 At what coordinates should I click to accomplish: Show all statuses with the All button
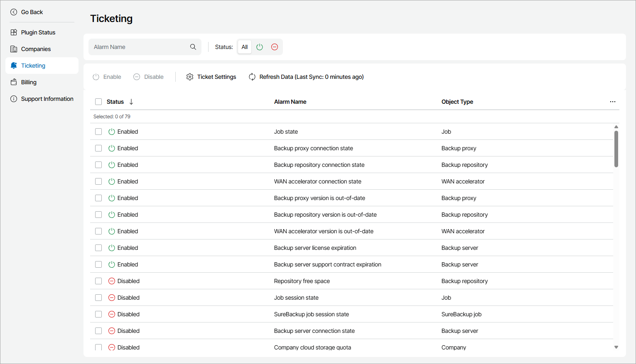[x=245, y=47]
